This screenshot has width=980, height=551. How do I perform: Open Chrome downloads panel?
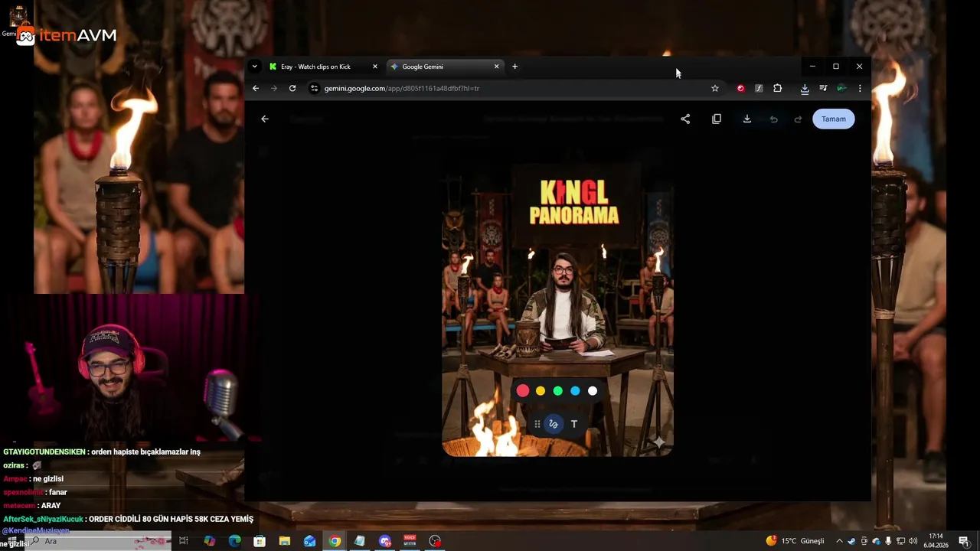tap(805, 88)
